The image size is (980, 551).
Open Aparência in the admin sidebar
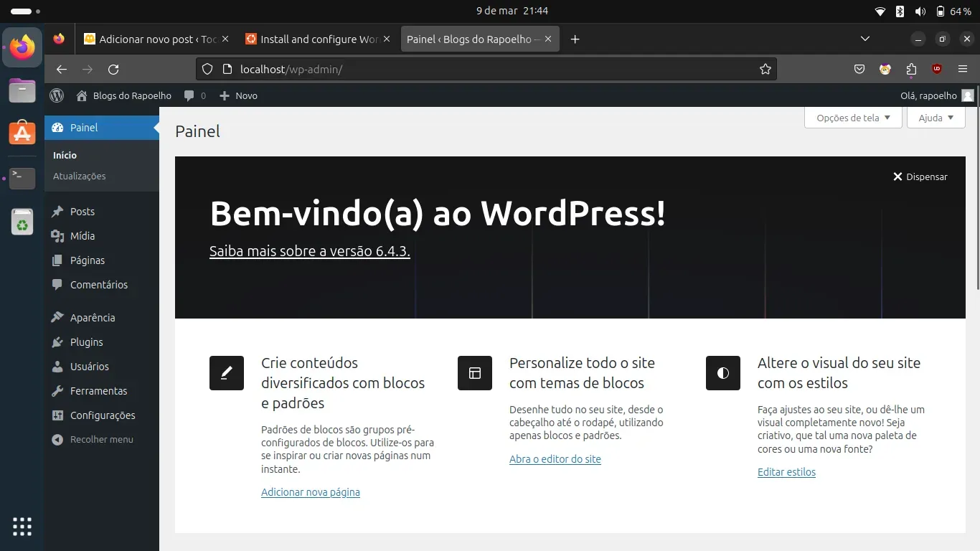pos(92,318)
